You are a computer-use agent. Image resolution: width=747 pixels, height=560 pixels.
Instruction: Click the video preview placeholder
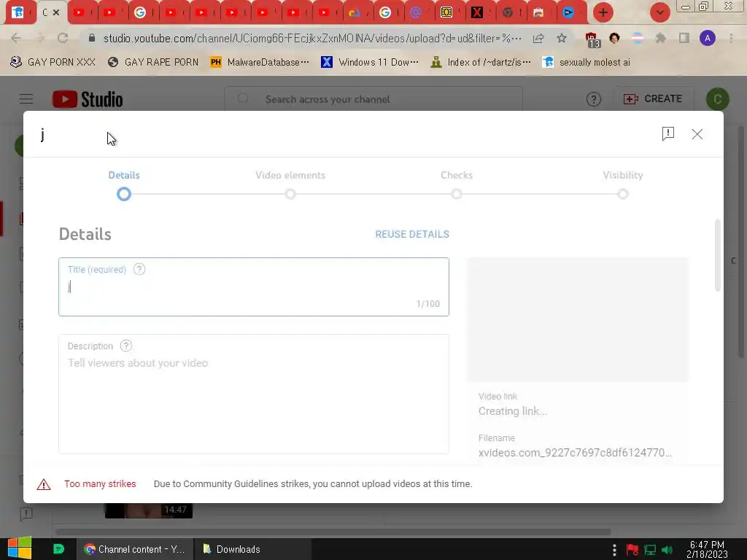pos(578,319)
